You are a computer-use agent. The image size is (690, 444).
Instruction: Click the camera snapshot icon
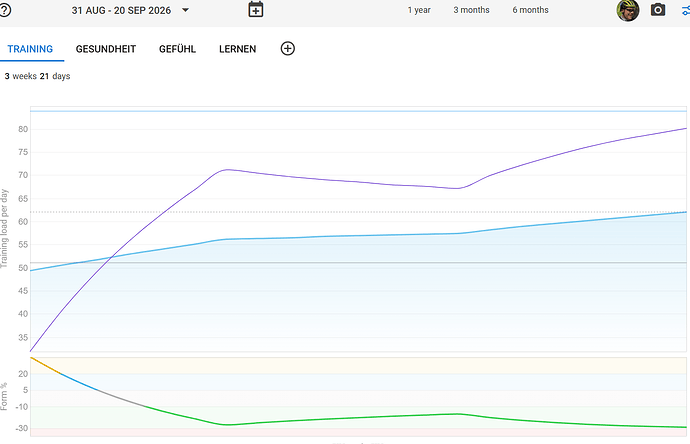pos(658,10)
